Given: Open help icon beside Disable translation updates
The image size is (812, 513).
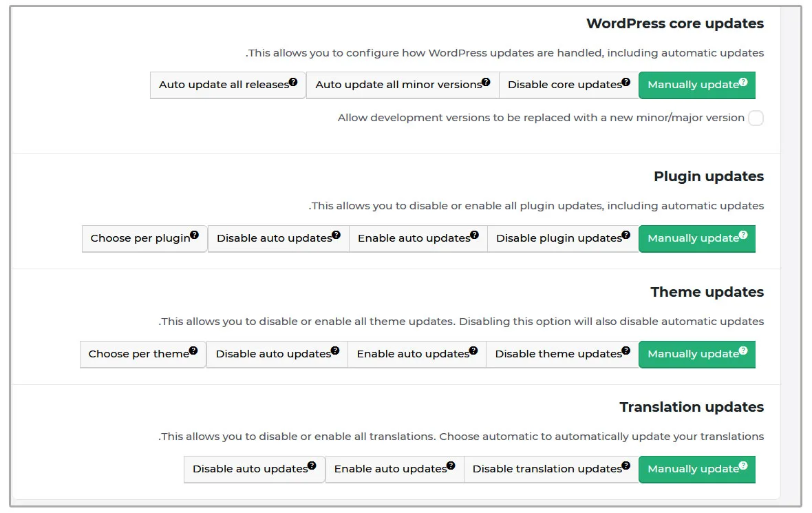Looking at the screenshot, I should (x=626, y=465).
